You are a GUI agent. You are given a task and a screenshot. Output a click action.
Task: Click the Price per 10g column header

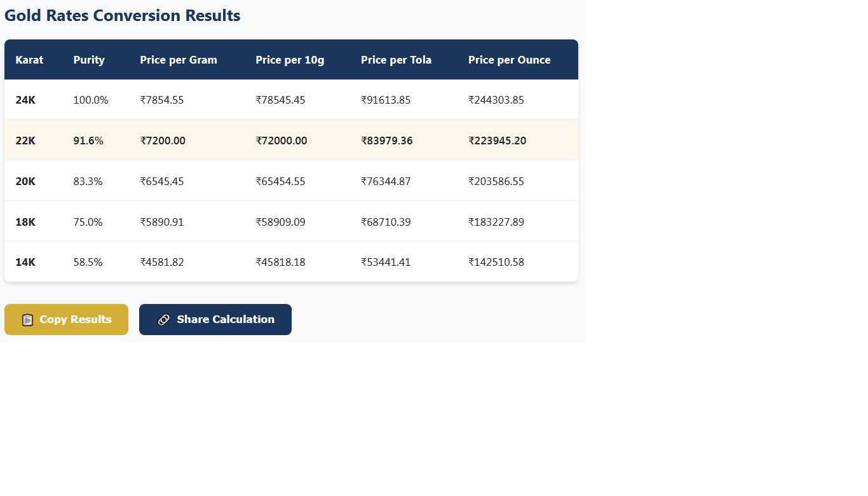(290, 59)
